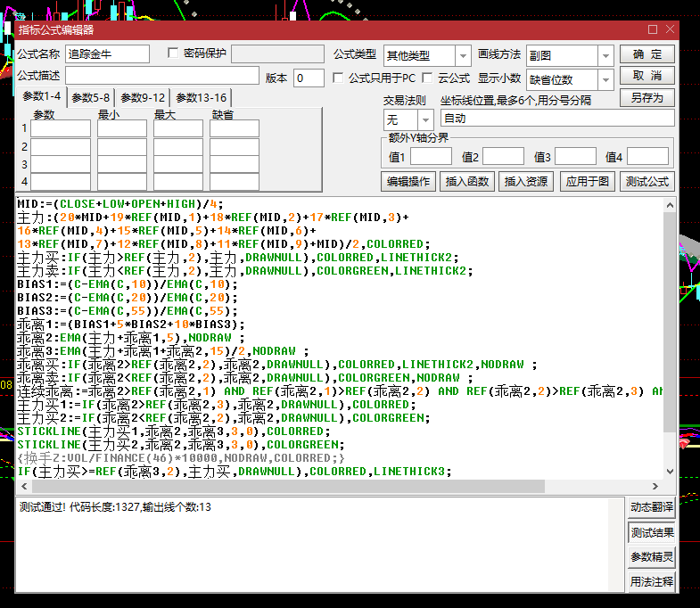Click the code editor scroll-down arrow
700x608 pixels.
(670, 472)
